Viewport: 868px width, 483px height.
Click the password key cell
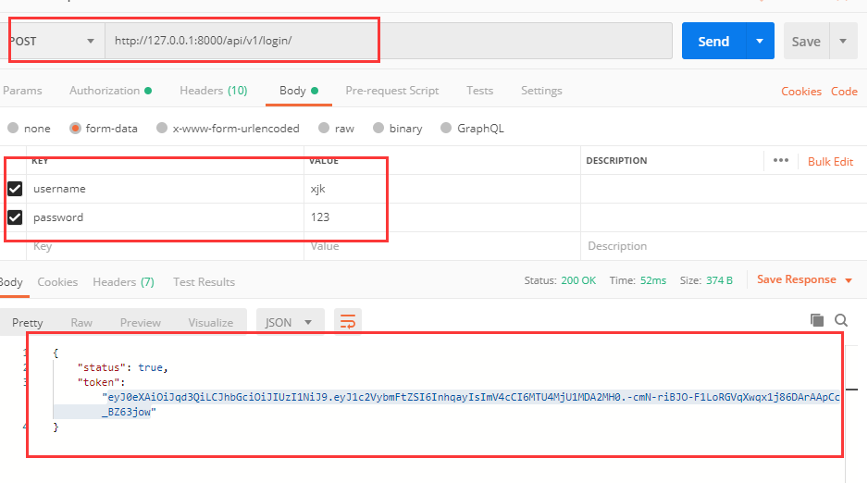tap(165, 217)
